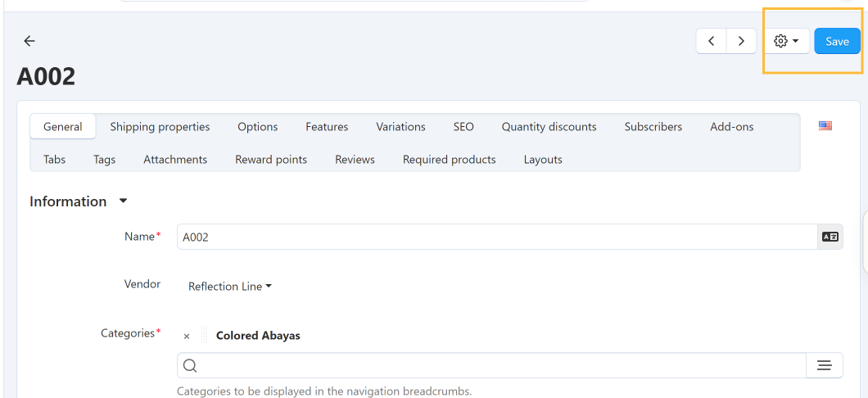Open the Tabs tab

54,160
